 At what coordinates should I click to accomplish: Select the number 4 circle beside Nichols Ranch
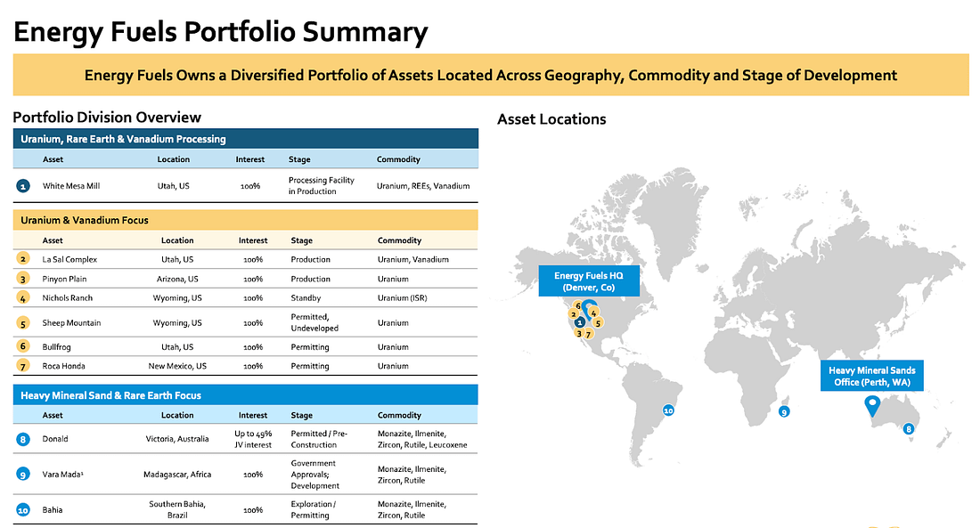[x=23, y=298]
